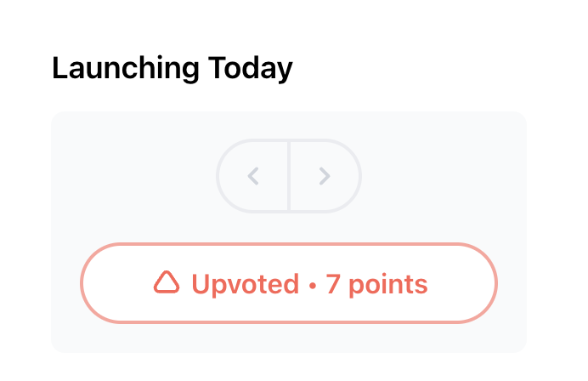Click the word "Upvoted"
Viewport: 588px width, 381px height.
(x=245, y=284)
